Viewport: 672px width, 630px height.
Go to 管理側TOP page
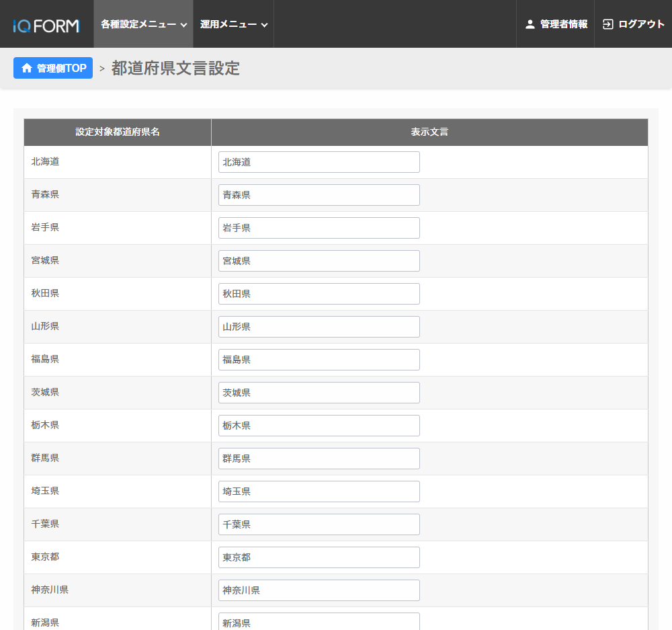[53, 68]
